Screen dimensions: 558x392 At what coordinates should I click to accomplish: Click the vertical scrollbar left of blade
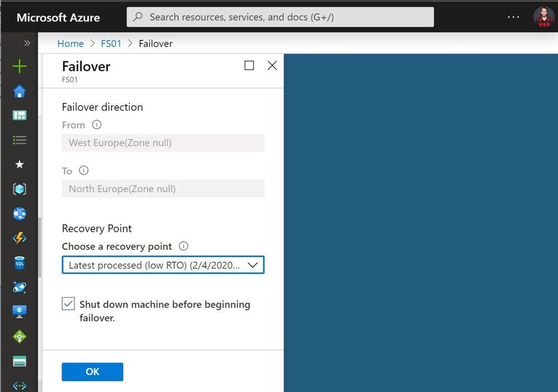pyautogui.click(x=40, y=248)
